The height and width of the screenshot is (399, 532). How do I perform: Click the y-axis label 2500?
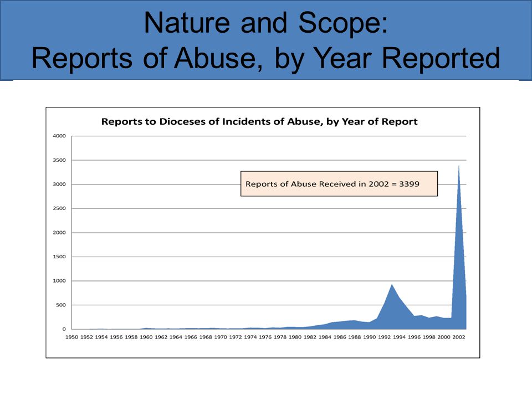(x=59, y=208)
